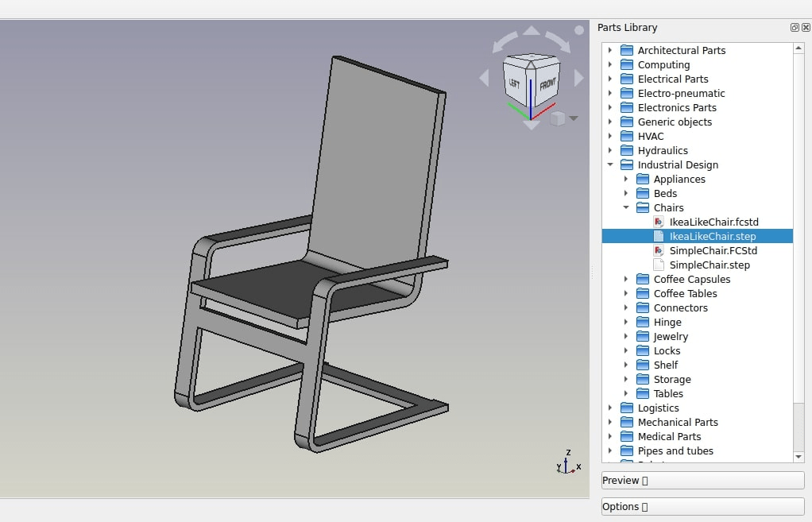Click the small isometric cube below the navigation cube
Screen dimensions: 812x522
point(558,118)
